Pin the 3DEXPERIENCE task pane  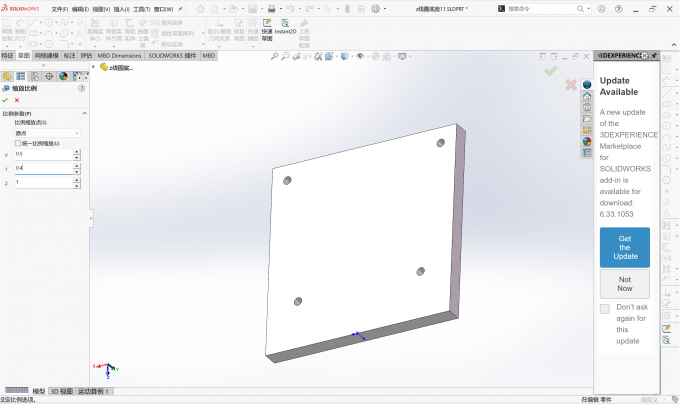coord(654,55)
